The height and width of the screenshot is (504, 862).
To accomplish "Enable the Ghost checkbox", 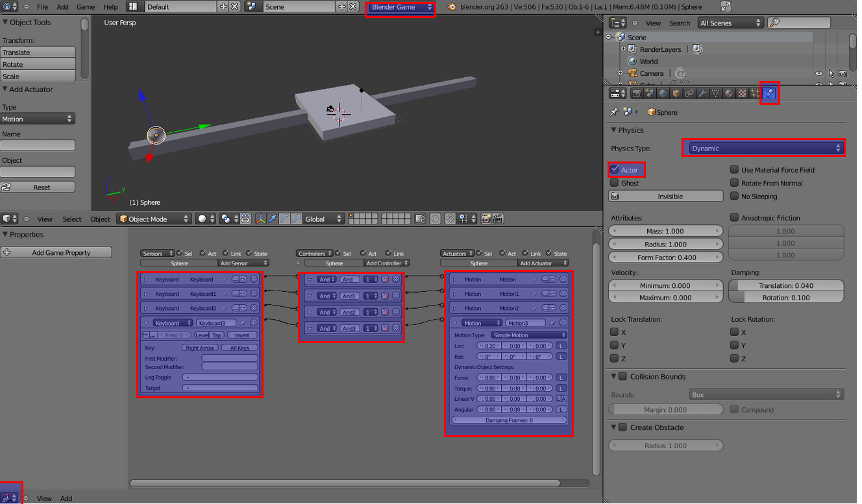I will coord(615,183).
